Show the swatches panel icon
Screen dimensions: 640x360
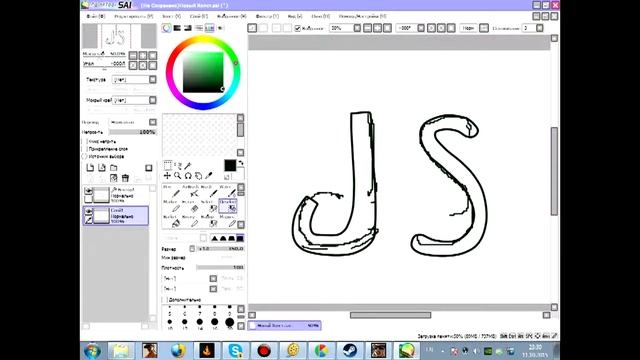point(209,28)
